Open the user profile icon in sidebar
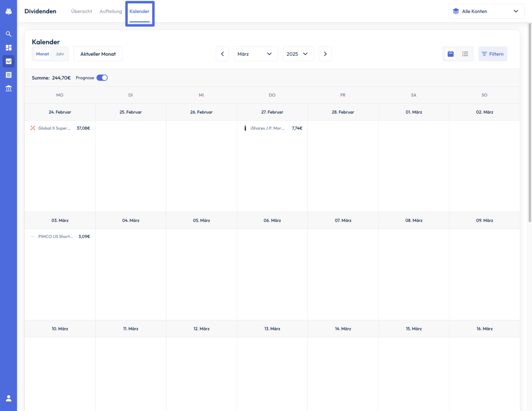The width and height of the screenshot is (532, 411). pyautogui.click(x=8, y=398)
